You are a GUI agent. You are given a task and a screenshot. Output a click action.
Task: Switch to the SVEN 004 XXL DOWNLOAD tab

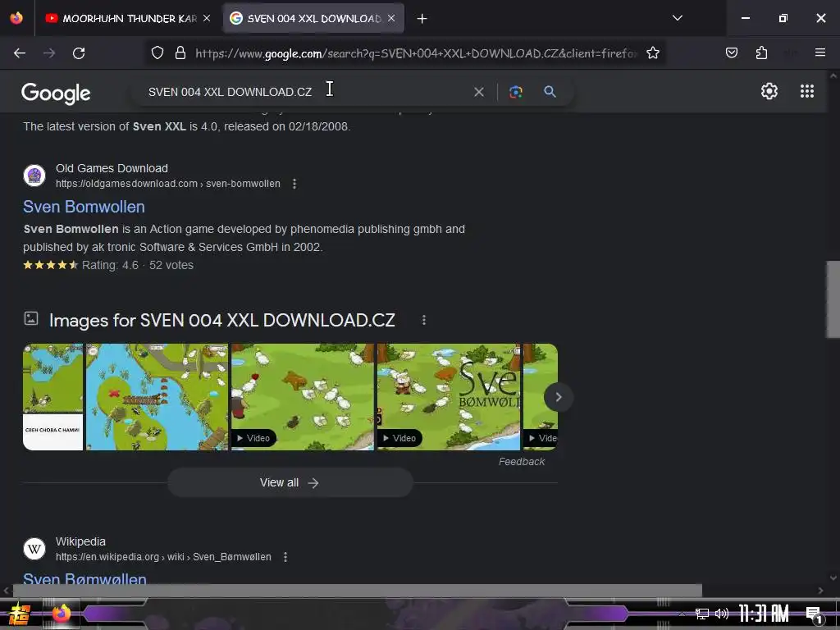313,19
